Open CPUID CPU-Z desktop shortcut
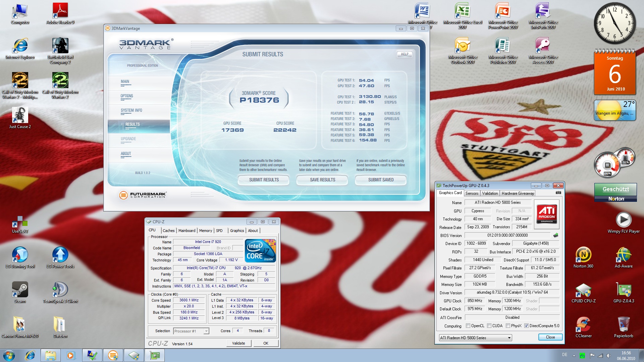Viewport: 644px width, 362px height. pos(583,293)
